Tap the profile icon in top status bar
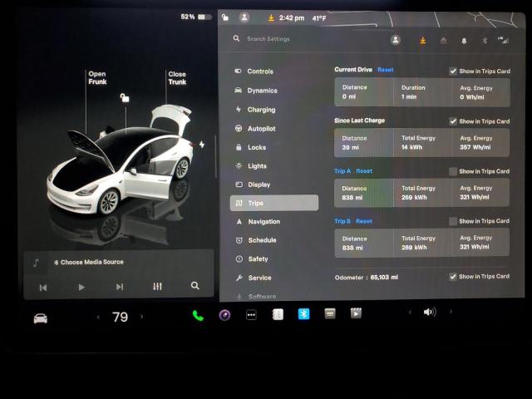Screen dimensions: 532x399 (x=244, y=17)
